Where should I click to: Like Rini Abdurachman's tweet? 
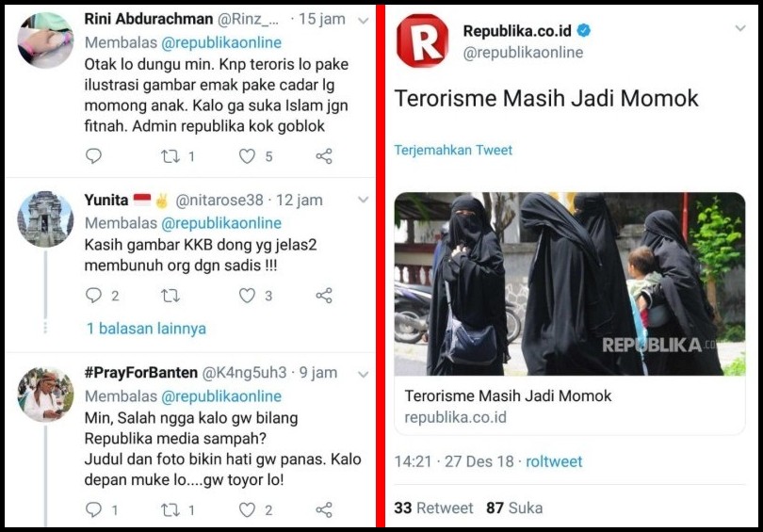click(247, 156)
